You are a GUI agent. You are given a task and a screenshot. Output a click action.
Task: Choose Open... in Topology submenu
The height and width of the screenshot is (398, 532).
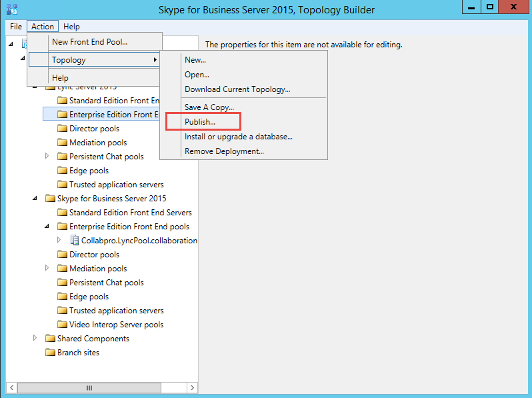pyautogui.click(x=243, y=75)
